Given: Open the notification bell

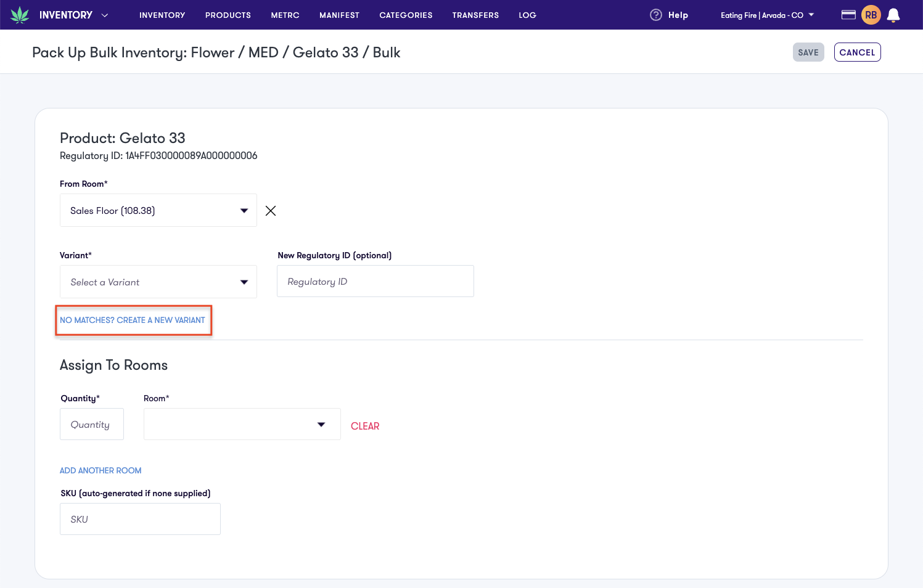Looking at the screenshot, I should pyautogui.click(x=893, y=15).
